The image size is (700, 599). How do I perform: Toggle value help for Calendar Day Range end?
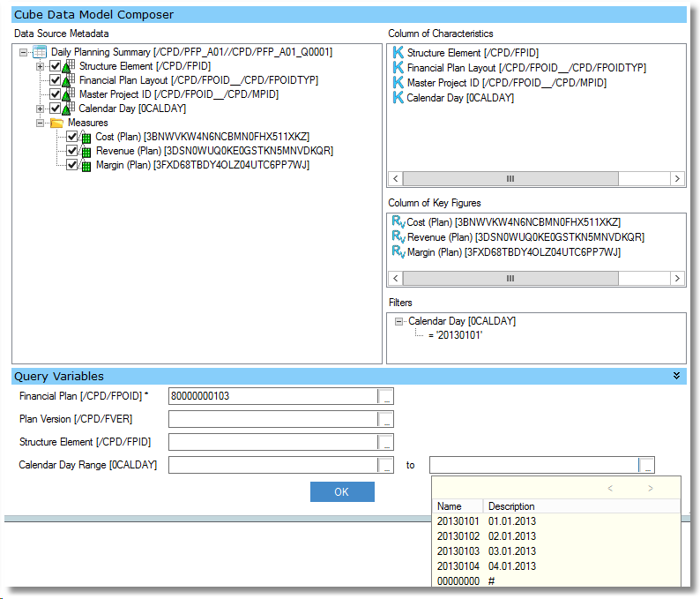point(646,465)
